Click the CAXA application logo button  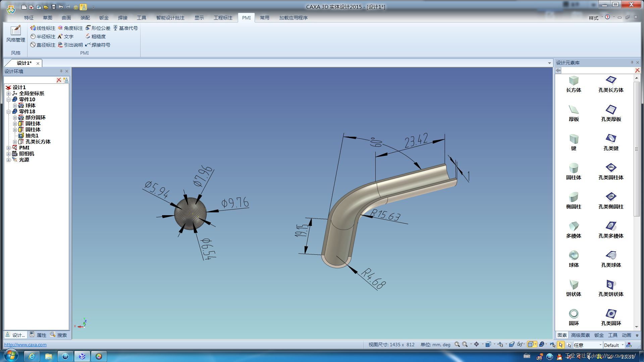(x=11, y=9)
